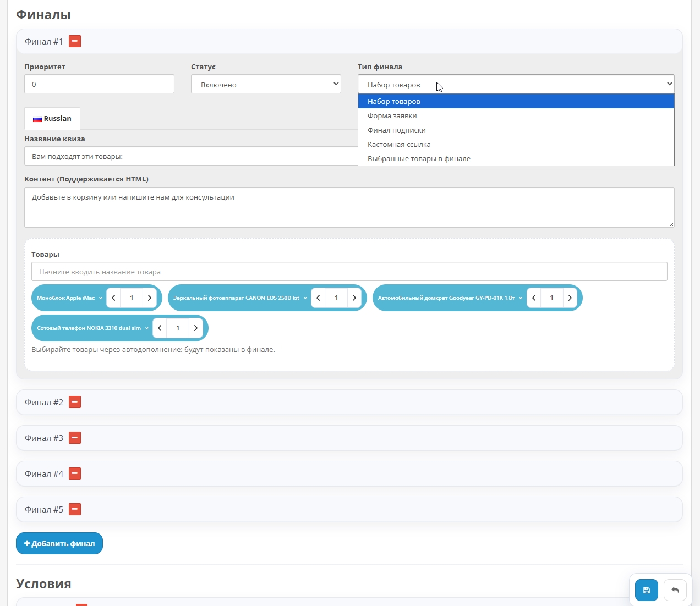Open the Статус dropdown

click(266, 84)
